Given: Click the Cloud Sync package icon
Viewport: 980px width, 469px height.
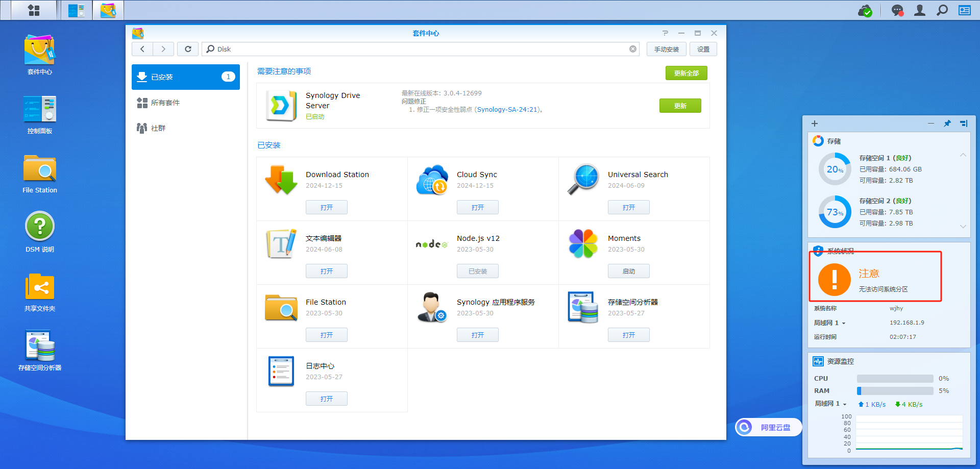Looking at the screenshot, I should pyautogui.click(x=432, y=180).
